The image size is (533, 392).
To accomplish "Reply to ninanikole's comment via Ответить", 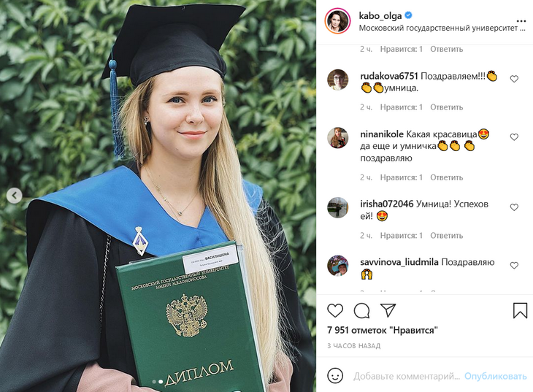I will click(446, 177).
